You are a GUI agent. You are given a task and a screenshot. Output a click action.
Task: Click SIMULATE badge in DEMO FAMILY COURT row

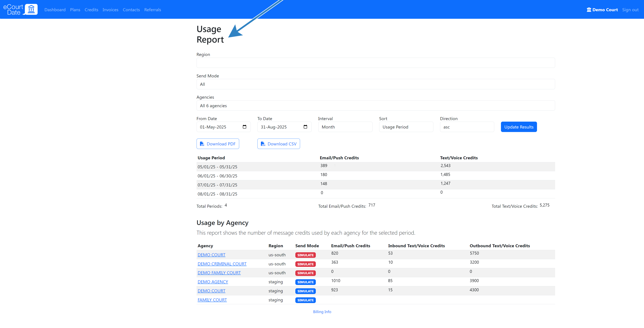(x=305, y=273)
